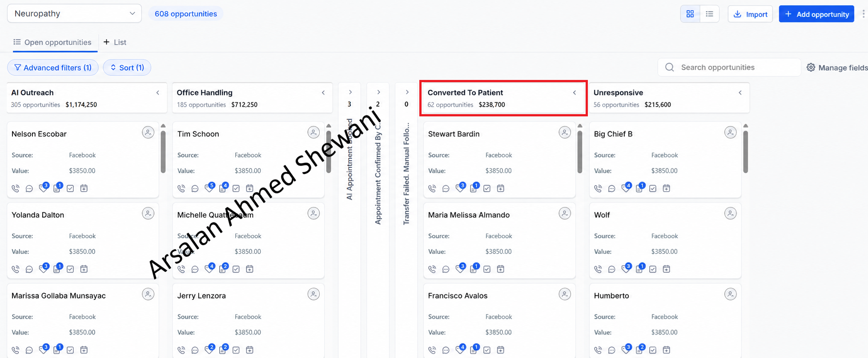Open the Stewart Bardin opportunity name

point(454,134)
